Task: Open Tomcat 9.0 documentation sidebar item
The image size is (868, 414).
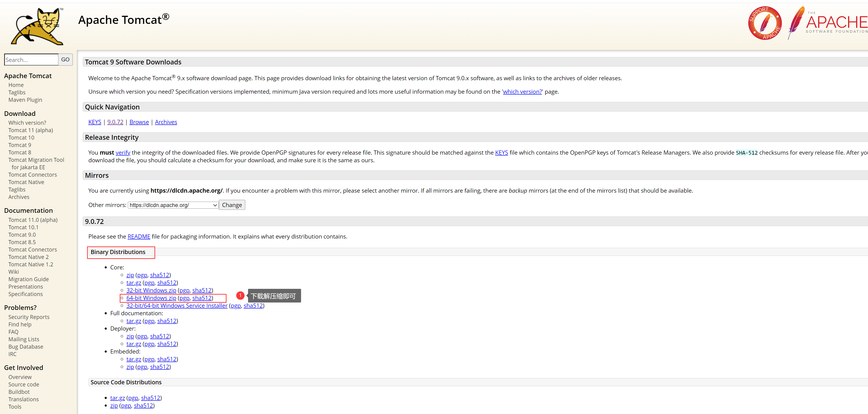Action: coord(22,235)
